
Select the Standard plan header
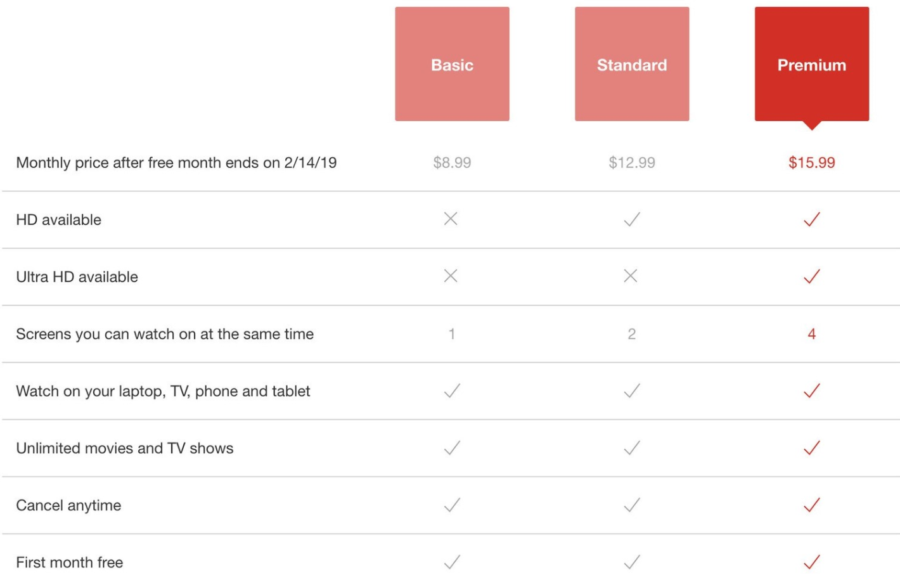(631, 63)
